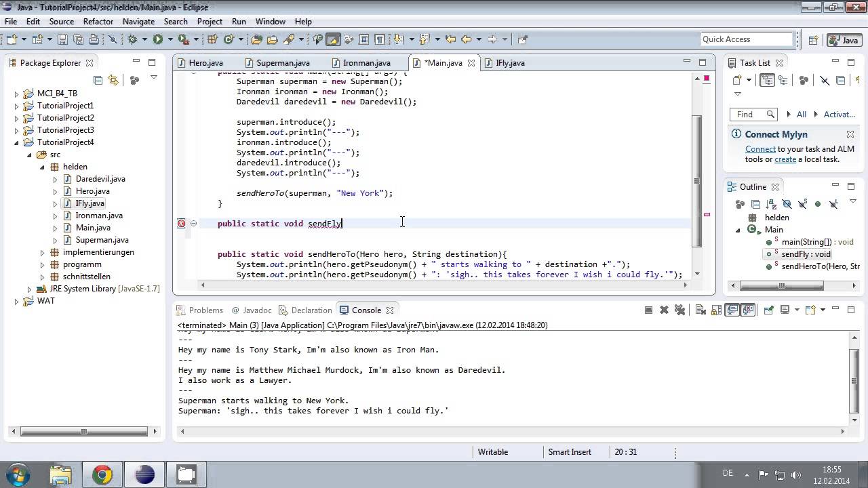
Task: Click Remove All Terminated Launches in Console
Action: point(679,310)
